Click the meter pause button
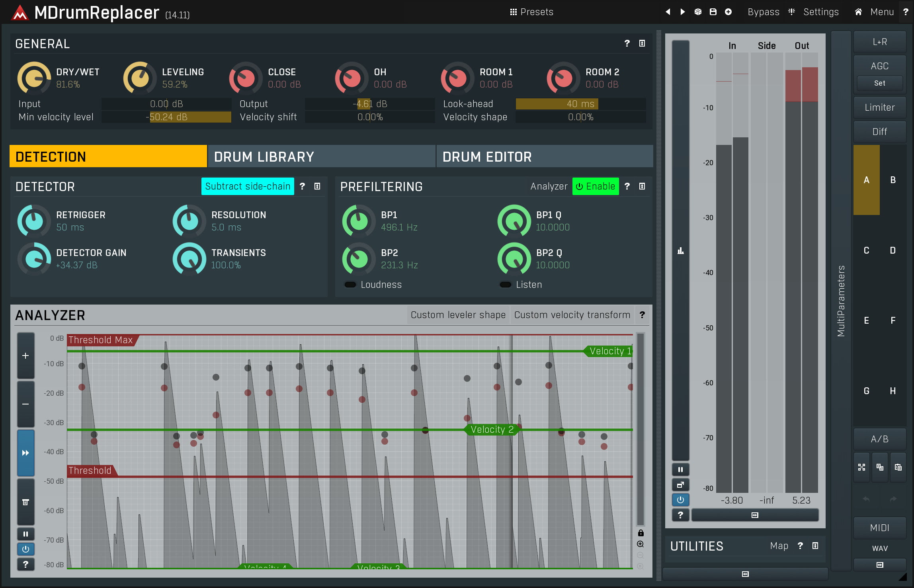914x588 pixels. pyautogui.click(x=680, y=469)
